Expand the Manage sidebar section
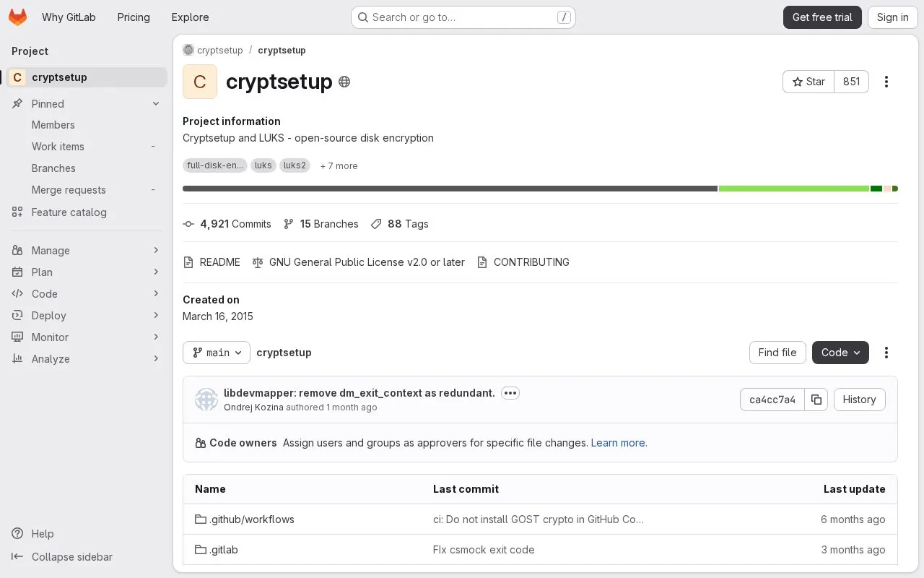 point(87,251)
